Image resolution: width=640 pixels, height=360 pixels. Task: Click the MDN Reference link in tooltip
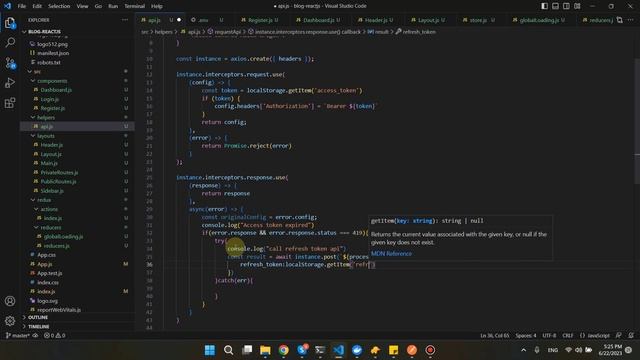(x=391, y=253)
